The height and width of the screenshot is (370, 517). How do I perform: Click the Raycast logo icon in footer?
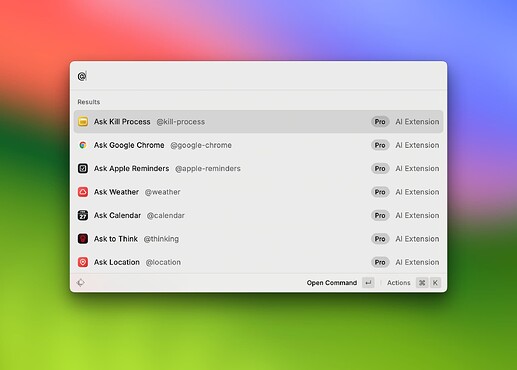point(81,283)
